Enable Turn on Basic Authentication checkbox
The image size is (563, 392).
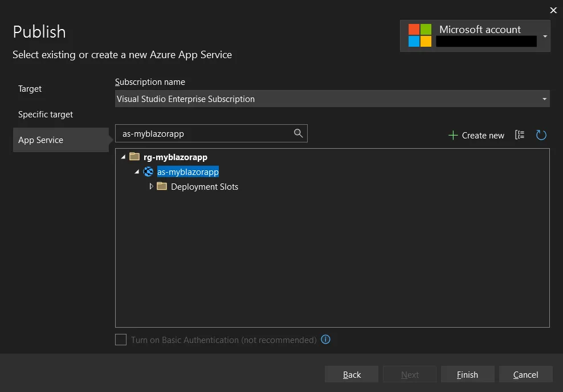point(121,340)
